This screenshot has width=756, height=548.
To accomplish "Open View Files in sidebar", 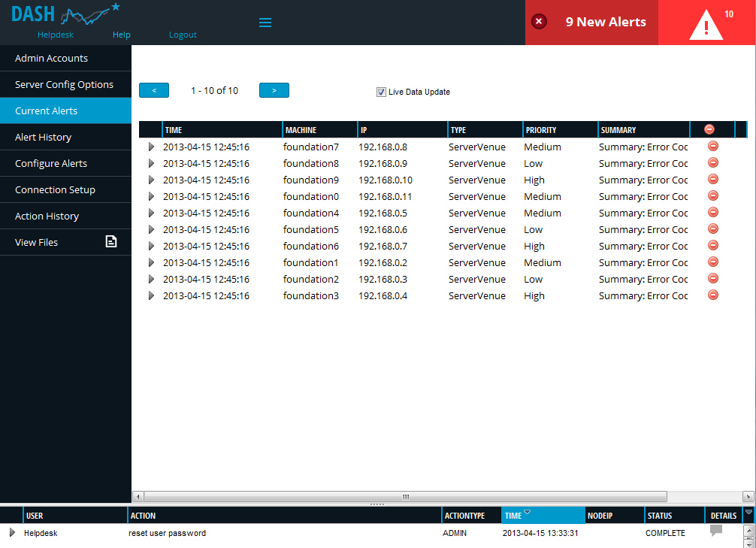I will tap(65, 242).
